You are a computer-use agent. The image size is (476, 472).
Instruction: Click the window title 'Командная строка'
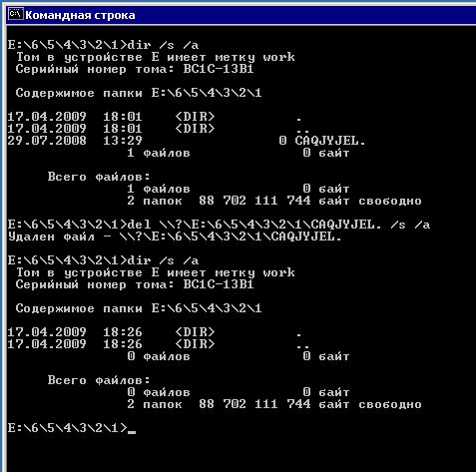coord(80,15)
